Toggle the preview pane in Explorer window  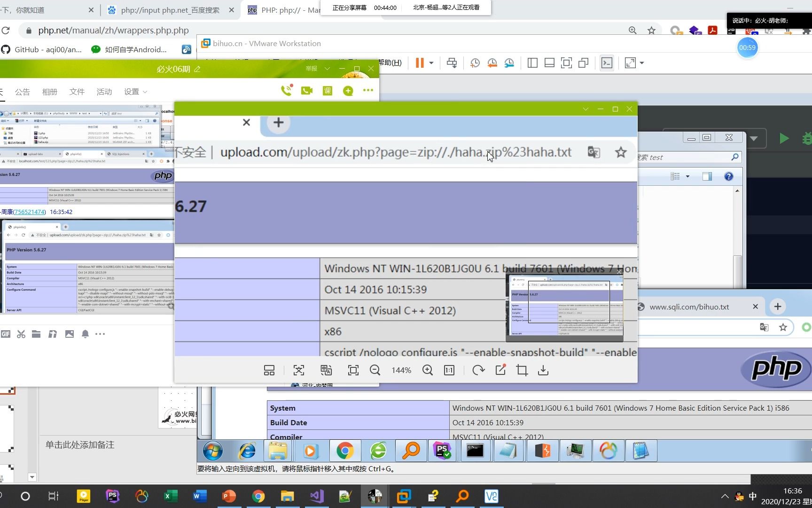[x=707, y=176]
